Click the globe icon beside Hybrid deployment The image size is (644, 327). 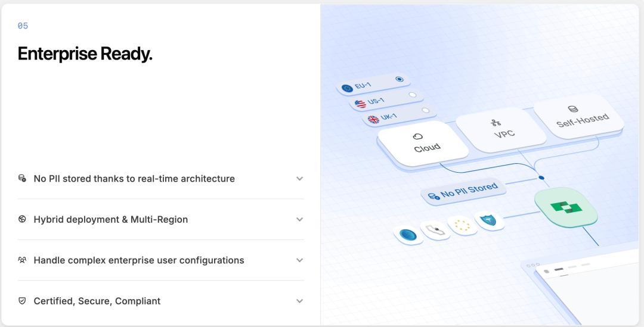22,219
